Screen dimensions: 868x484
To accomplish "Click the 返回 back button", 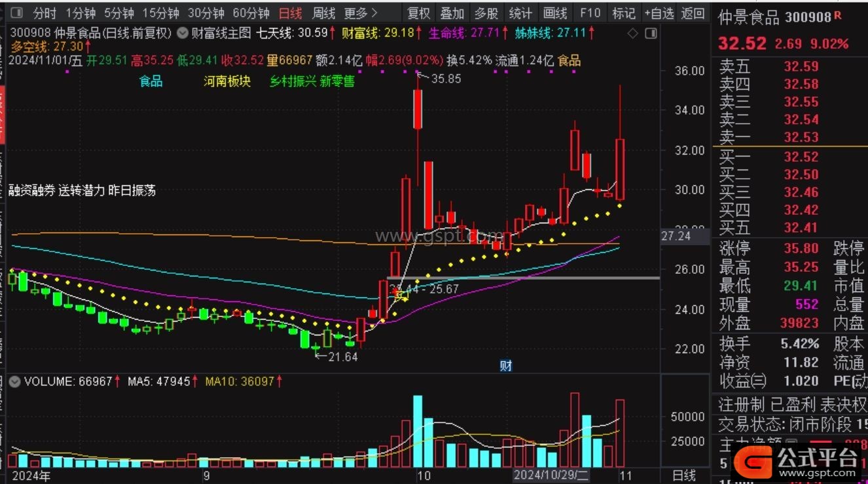I will pyautogui.click(x=693, y=13).
